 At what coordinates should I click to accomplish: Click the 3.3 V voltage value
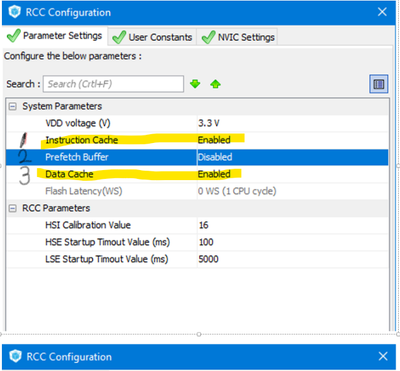click(x=209, y=123)
